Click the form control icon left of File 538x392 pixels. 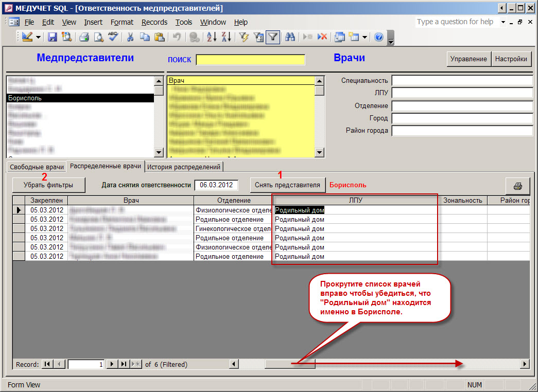click(x=14, y=22)
